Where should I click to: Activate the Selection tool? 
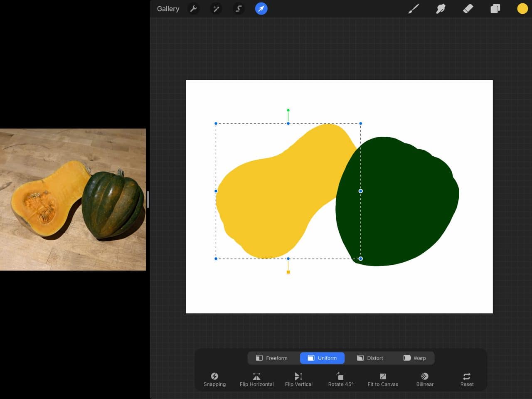coord(238,8)
